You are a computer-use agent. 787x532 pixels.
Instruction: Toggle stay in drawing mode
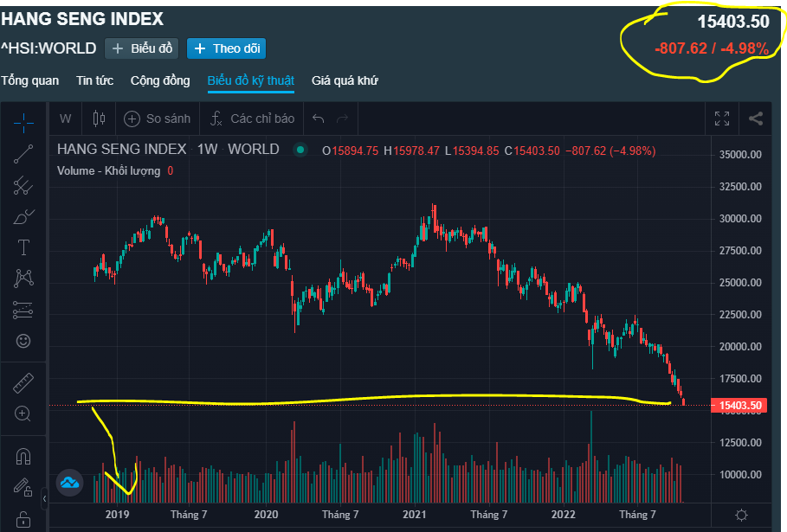pos(23,488)
